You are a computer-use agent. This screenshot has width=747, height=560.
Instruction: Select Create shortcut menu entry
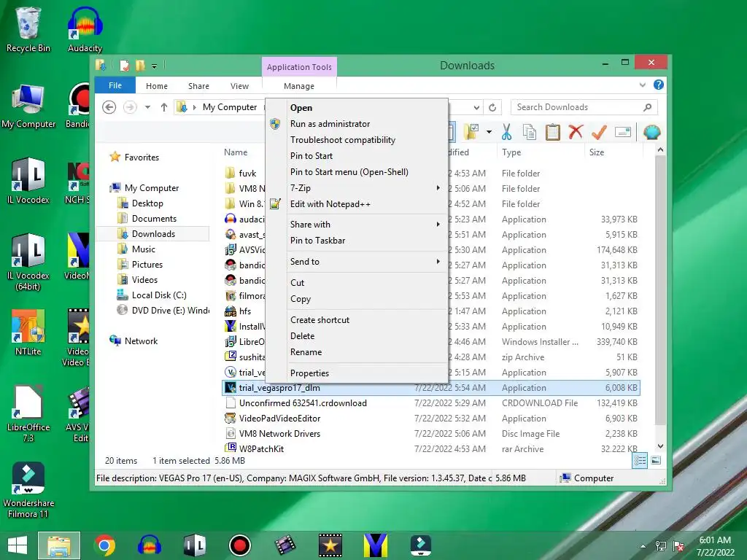(357, 320)
